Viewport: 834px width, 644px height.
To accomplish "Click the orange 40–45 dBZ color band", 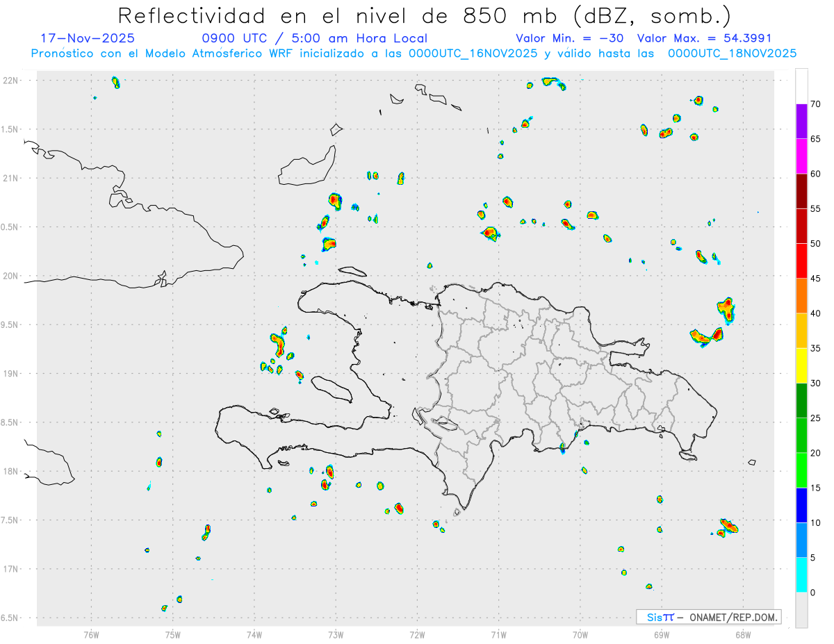I will click(x=801, y=296).
